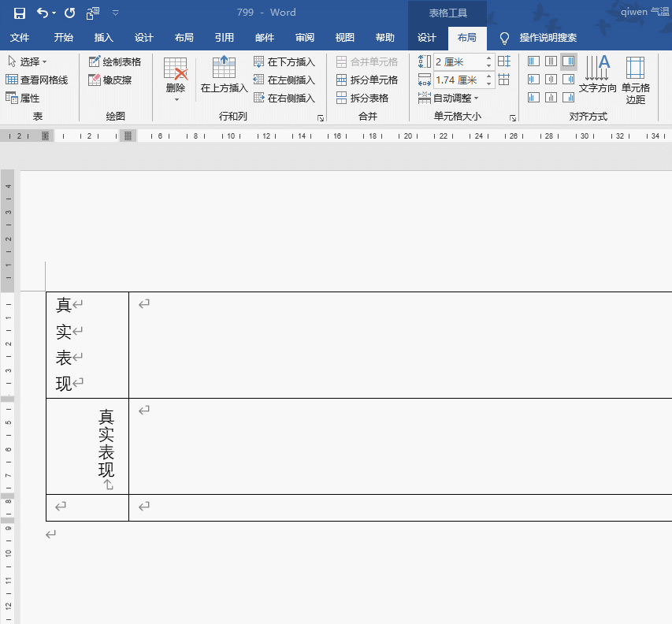This screenshot has width=672, height=624.
Task: Switch to the 设计 table design tab
Action: (x=426, y=36)
